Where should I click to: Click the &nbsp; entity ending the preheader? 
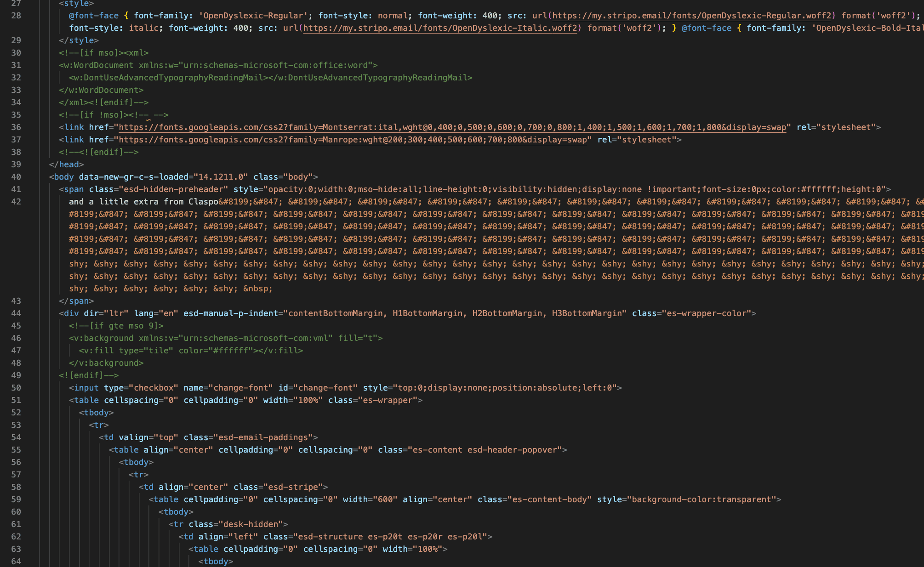(257, 289)
